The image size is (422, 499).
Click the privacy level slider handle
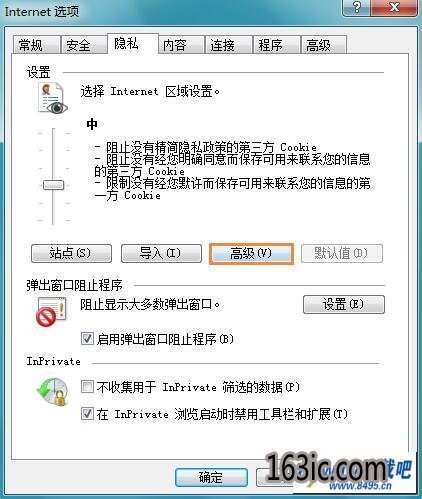click(x=53, y=185)
